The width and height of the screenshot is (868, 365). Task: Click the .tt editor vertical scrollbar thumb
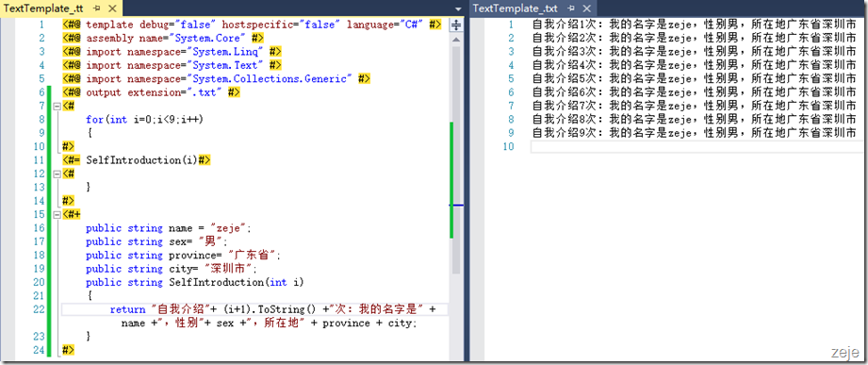tap(456, 160)
